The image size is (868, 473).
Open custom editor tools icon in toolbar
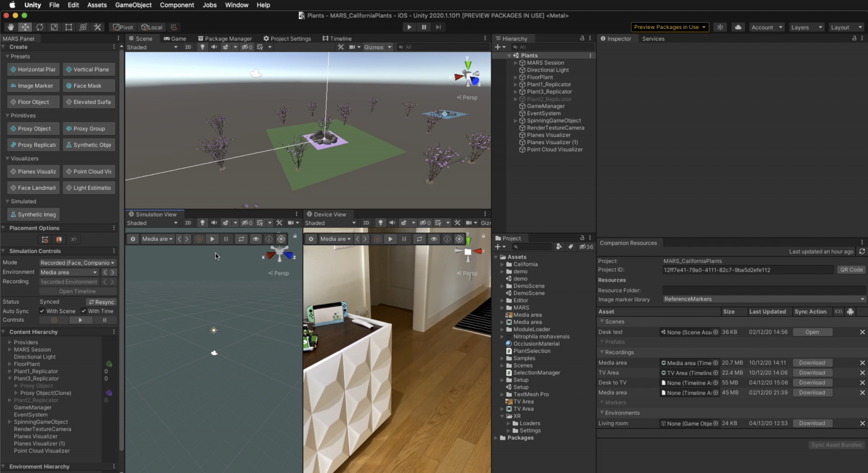click(97, 27)
